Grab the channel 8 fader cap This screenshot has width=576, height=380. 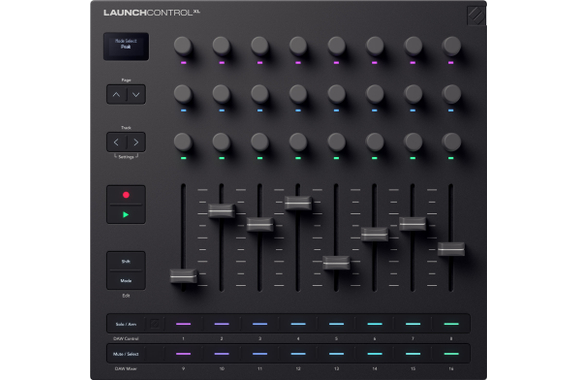point(451,249)
